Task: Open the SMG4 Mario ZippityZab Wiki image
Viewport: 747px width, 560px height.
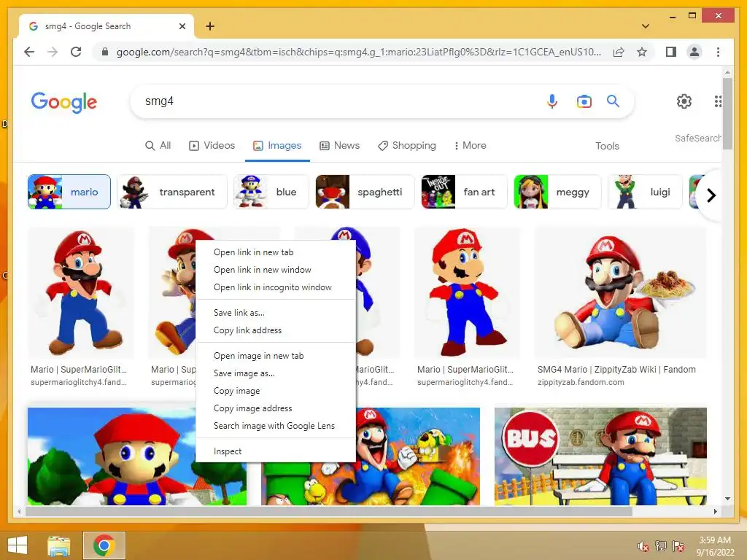Action: tap(620, 292)
